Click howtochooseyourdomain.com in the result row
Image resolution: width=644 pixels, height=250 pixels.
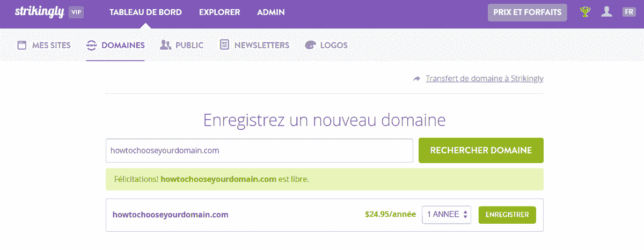coord(171,215)
